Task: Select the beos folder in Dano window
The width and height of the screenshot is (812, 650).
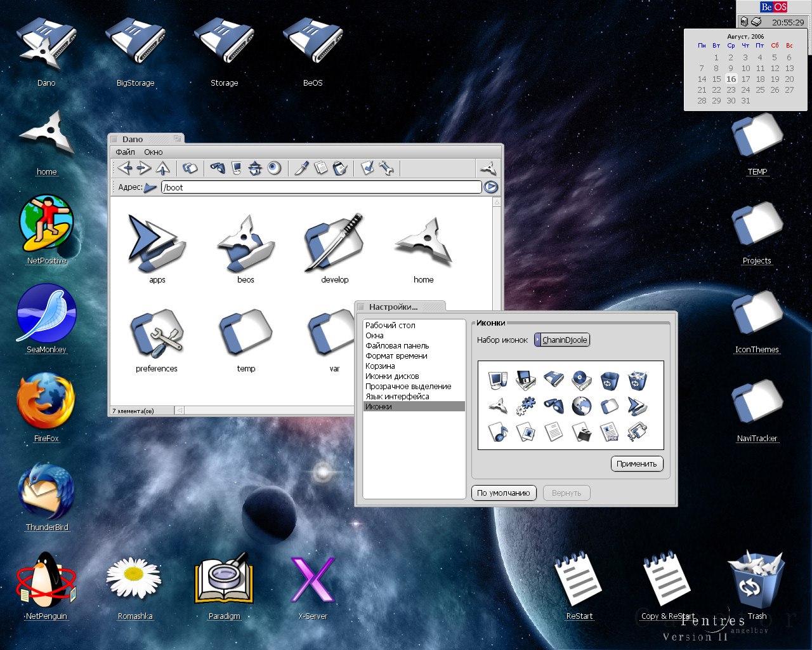Action: click(246, 249)
